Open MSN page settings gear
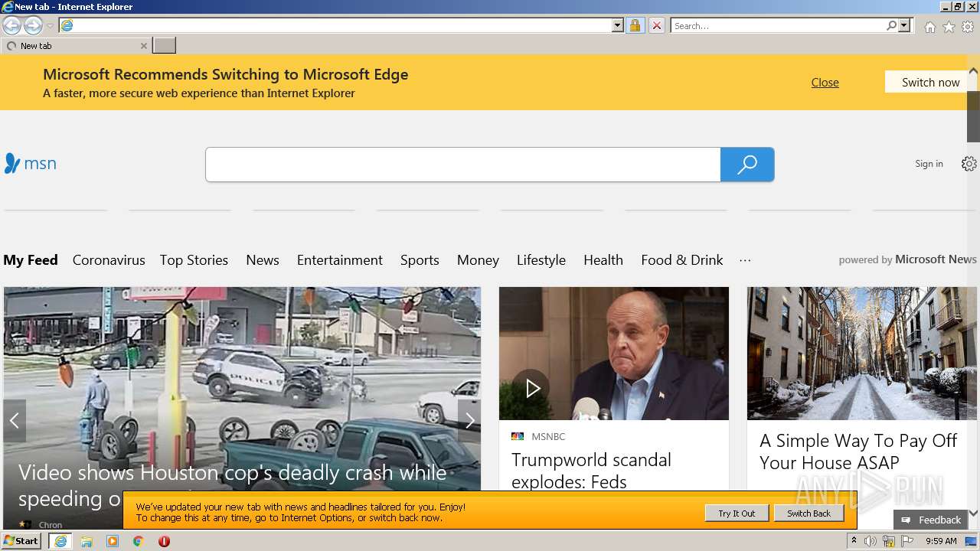980x551 pixels. [x=969, y=164]
